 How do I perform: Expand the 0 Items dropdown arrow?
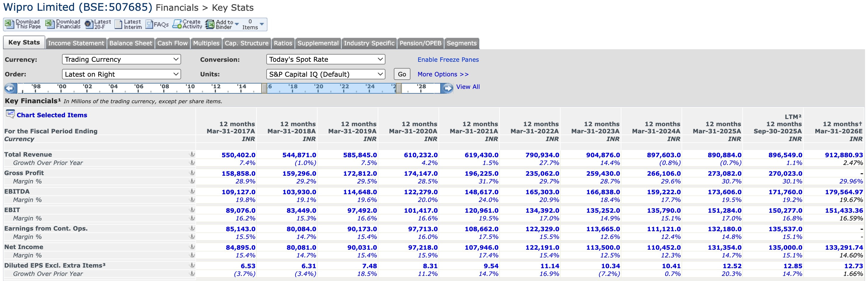point(262,24)
